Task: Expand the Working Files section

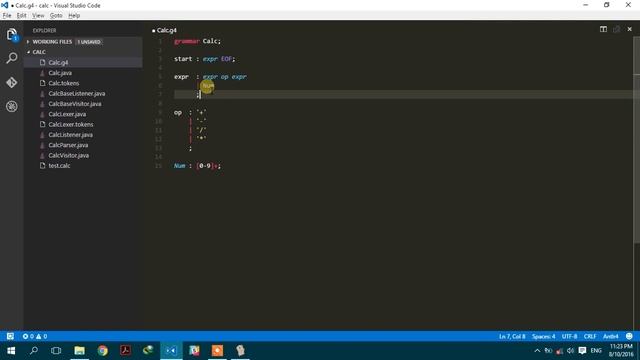Action: click(52, 42)
